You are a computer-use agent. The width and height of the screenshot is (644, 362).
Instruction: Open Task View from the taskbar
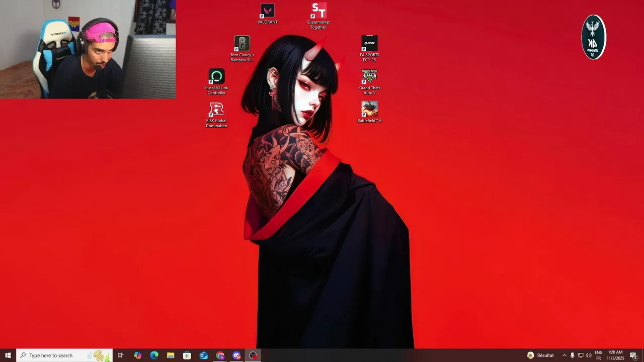coord(121,355)
